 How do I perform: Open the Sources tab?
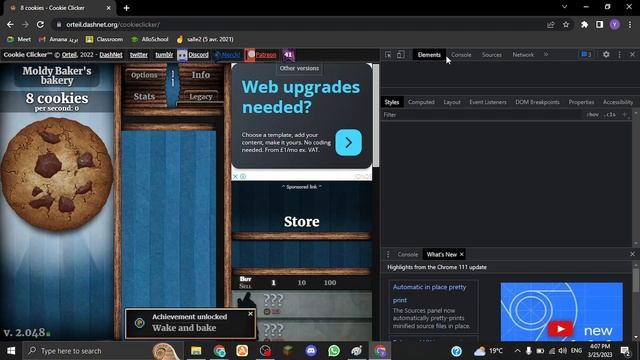491,55
